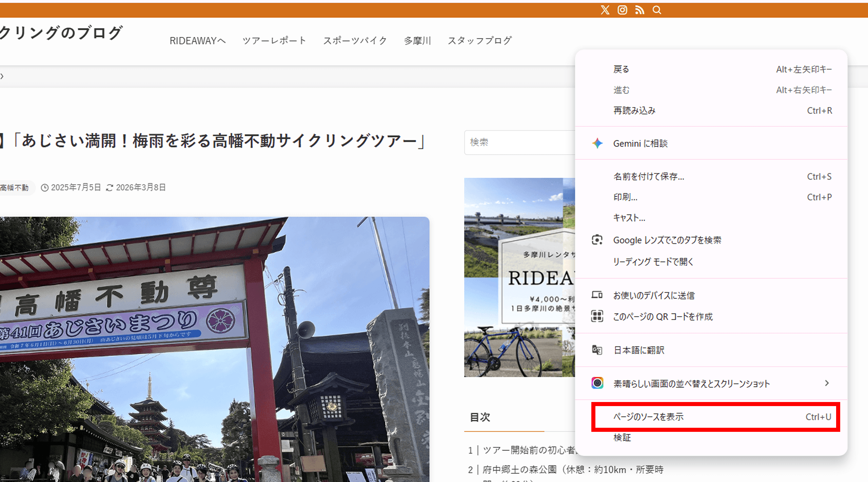Image resolution: width=868 pixels, height=482 pixels.
Task: Open the RIDEAWAY rental banner image
Action: [x=519, y=277]
